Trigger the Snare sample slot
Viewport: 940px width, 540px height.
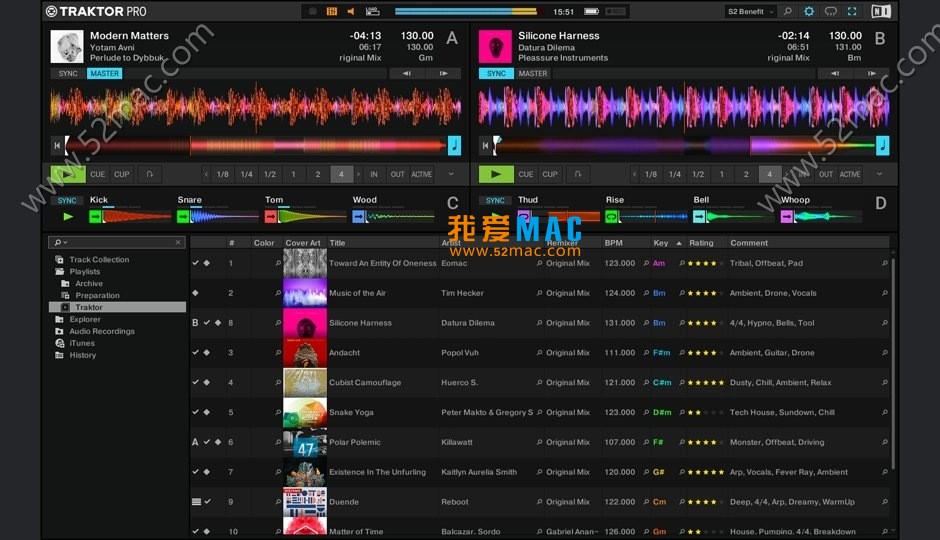[183, 217]
